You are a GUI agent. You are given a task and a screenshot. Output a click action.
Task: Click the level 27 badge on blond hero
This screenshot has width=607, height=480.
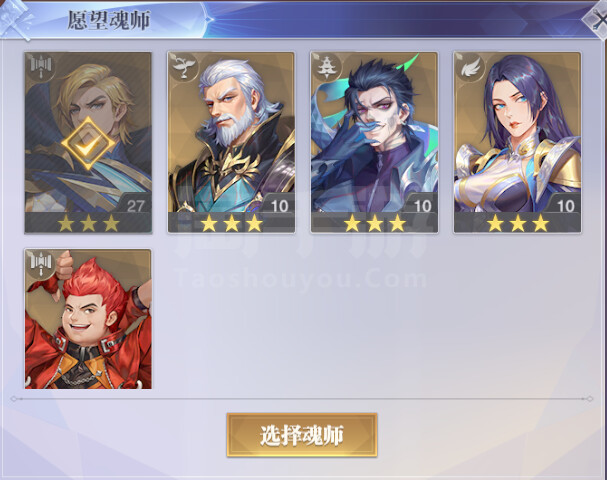pyautogui.click(x=135, y=205)
